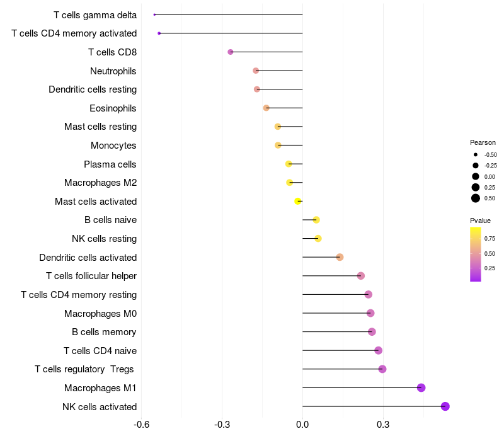Image resolution: width=504 pixels, height=441 pixels.
Task: Select the T cells gamma delta point
Action: [154, 14]
